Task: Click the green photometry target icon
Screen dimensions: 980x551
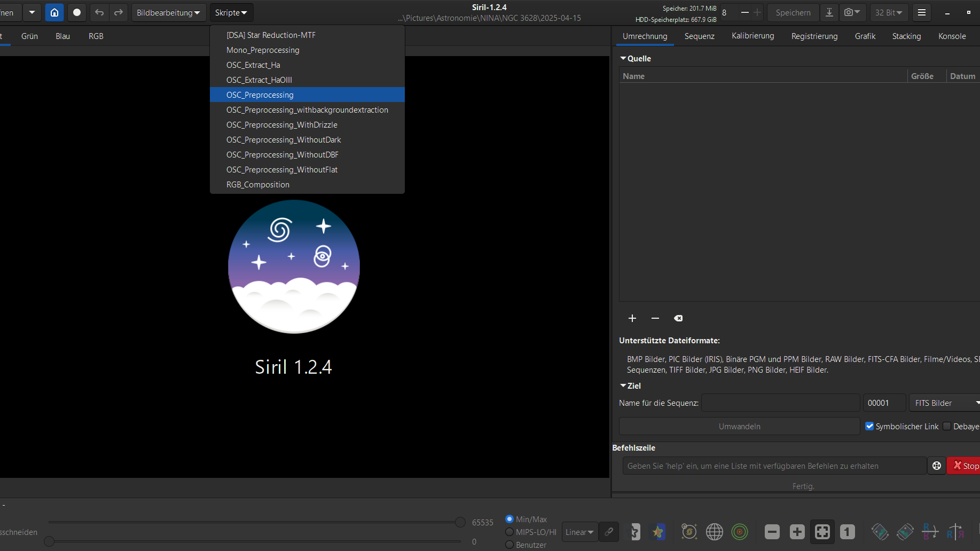Action: 740,532
